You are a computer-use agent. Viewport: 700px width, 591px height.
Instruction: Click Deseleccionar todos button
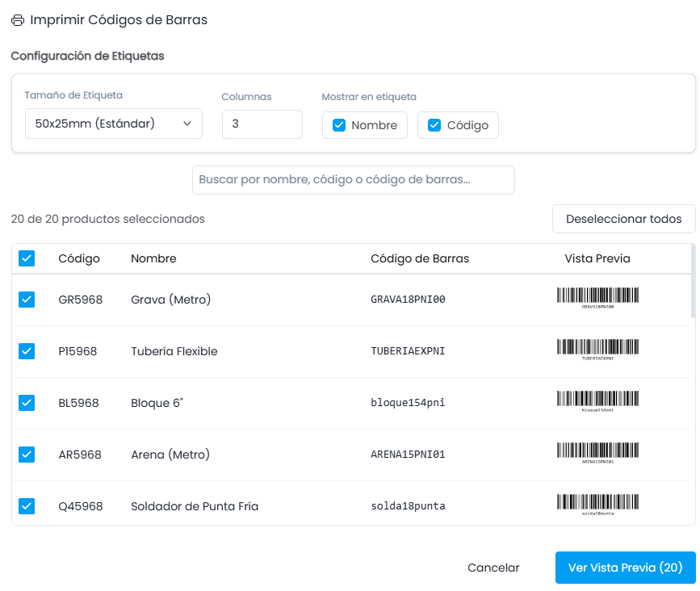pyautogui.click(x=623, y=219)
